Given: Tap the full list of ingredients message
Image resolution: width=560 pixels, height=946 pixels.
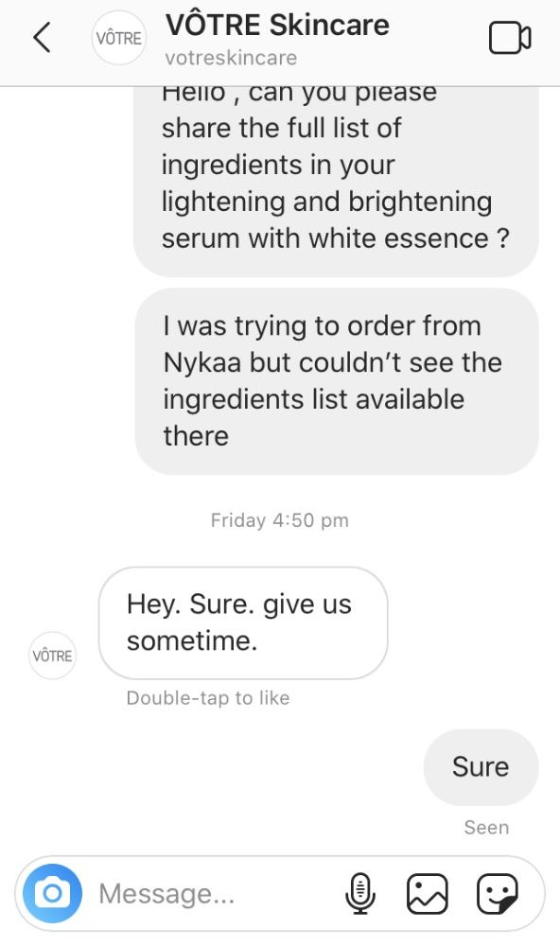Looking at the screenshot, I should pyautogui.click(x=336, y=181).
